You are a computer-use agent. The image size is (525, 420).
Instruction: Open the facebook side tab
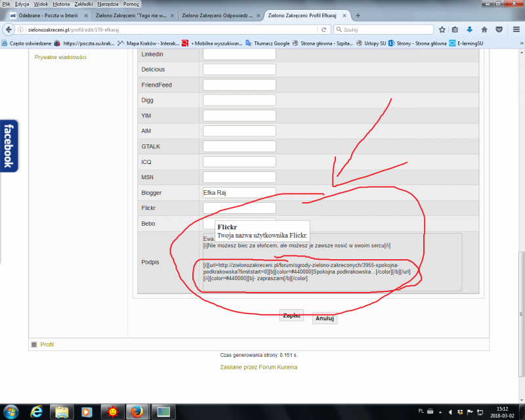click(9, 145)
